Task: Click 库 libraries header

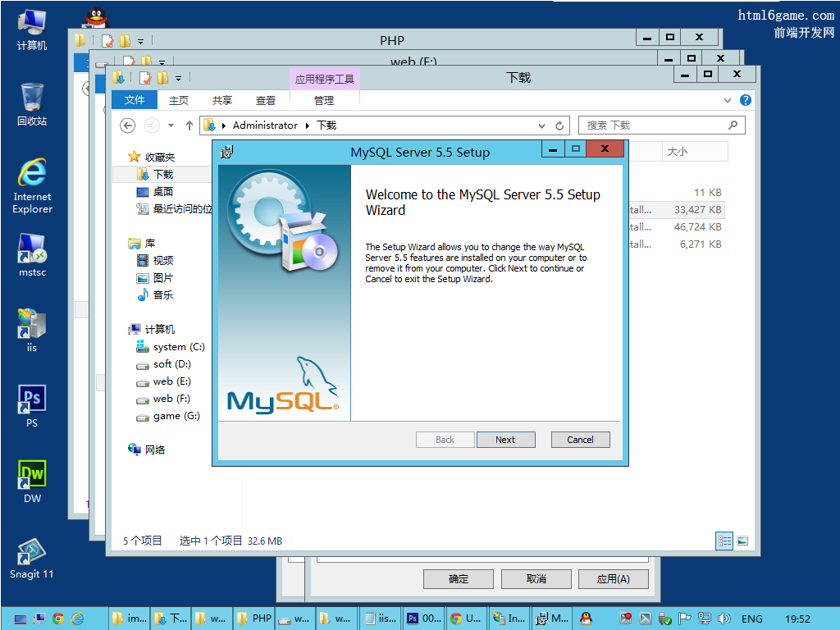Action: point(149,243)
